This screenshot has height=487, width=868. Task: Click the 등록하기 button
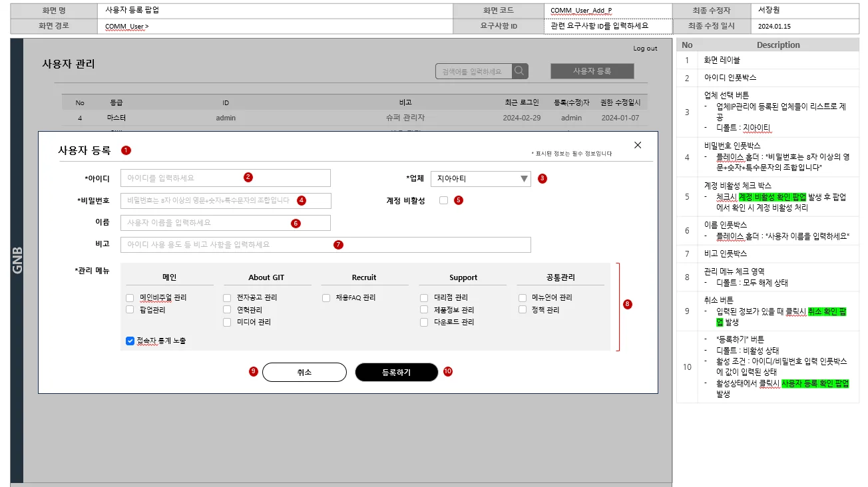(x=397, y=372)
